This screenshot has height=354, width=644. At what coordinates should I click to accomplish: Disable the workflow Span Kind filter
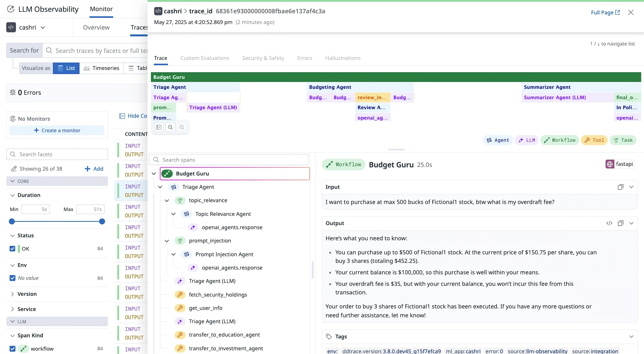pos(12,348)
